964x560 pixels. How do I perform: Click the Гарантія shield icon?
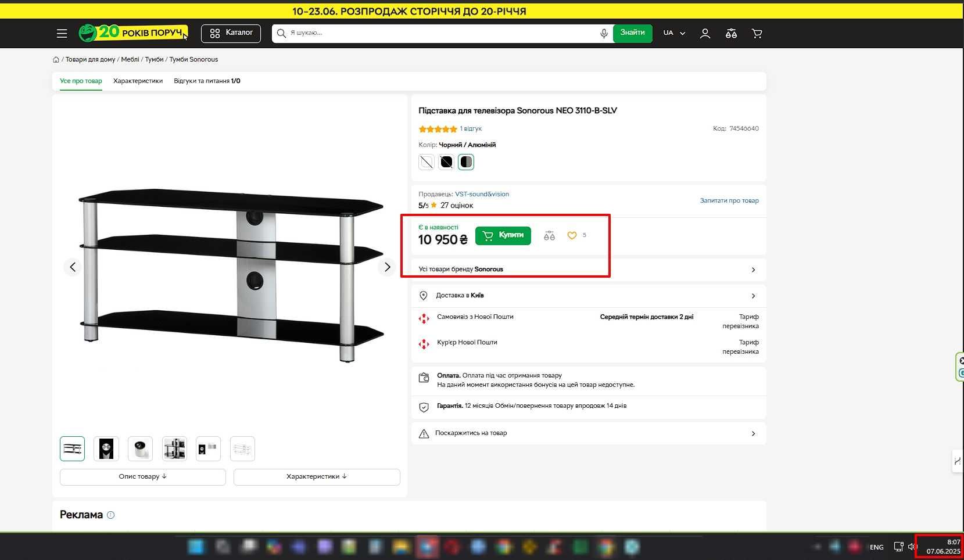click(424, 407)
